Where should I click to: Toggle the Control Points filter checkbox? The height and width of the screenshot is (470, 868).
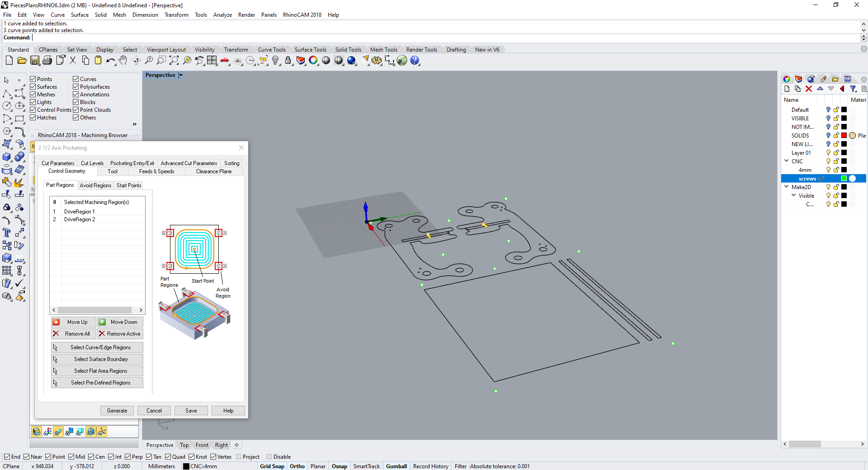pyautogui.click(x=33, y=110)
